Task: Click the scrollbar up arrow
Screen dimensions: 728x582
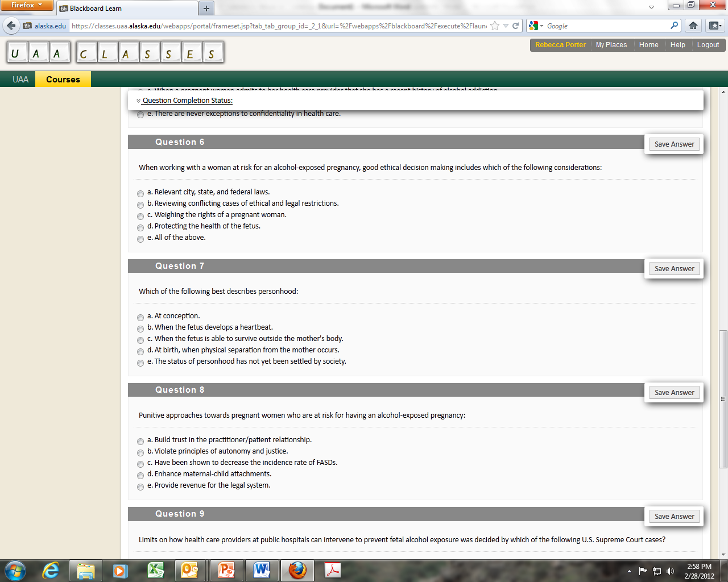Action: click(x=723, y=92)
